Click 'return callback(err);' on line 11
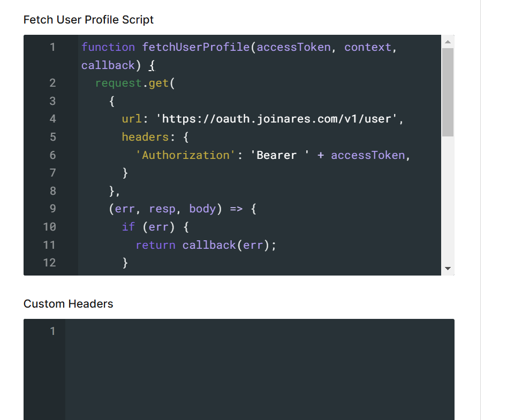Screen dimensions: 507x420 coord(206,245)
